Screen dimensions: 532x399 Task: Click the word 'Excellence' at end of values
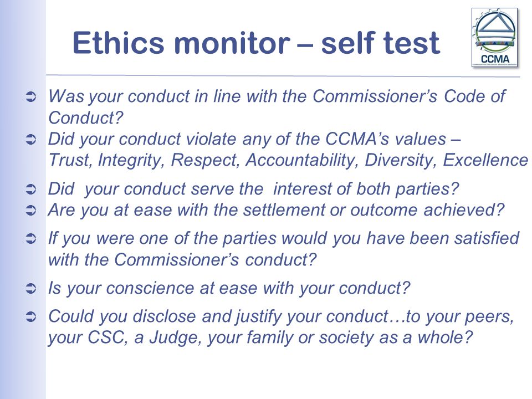pyautogui.click(x=485, y=160)
